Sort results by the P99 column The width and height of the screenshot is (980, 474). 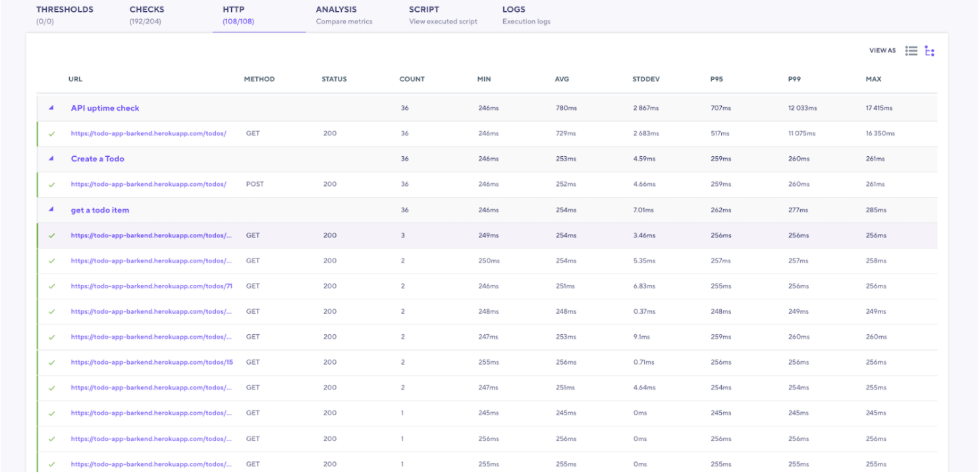point(794,78)
